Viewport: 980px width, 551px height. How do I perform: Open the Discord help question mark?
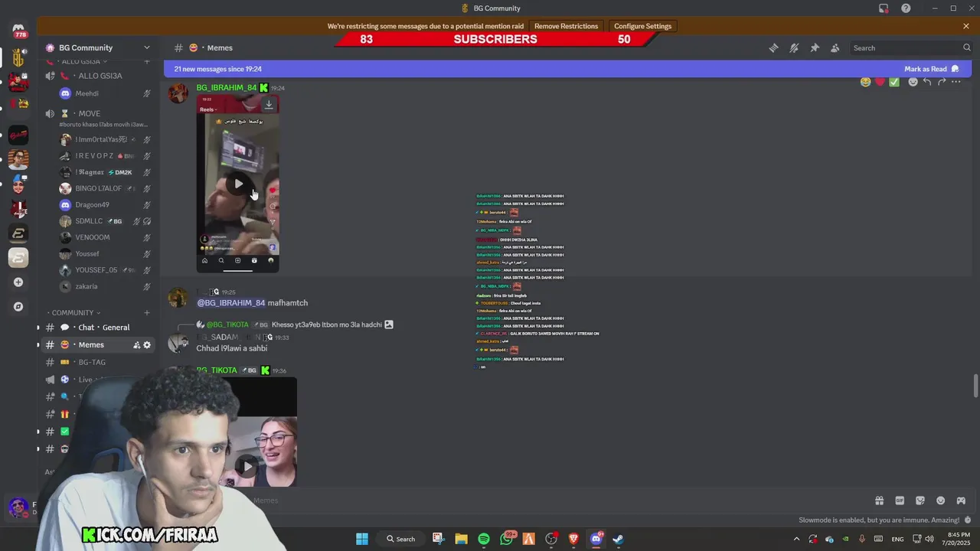(906, 8)
